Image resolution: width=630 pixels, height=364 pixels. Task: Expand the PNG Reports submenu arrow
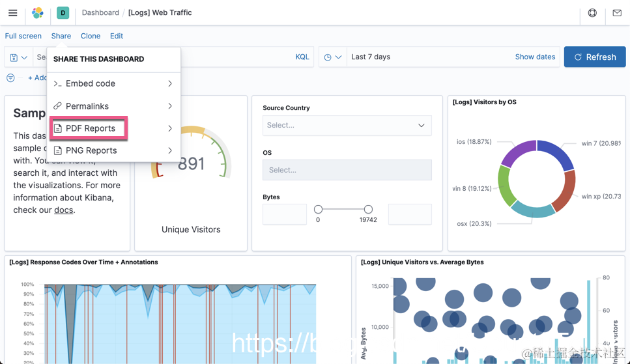coord(170,150)
